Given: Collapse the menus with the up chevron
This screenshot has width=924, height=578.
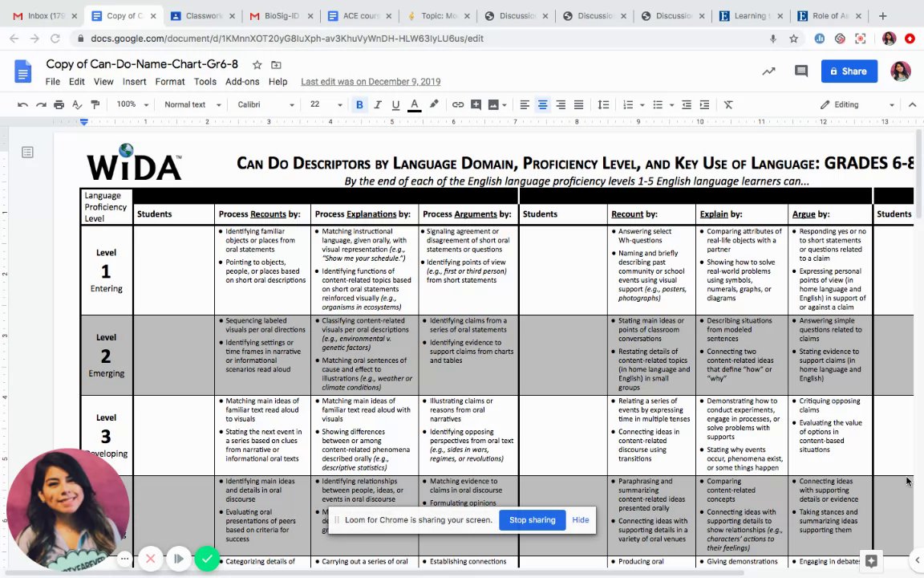Looking at the screenshot, I should pos(912,104).
